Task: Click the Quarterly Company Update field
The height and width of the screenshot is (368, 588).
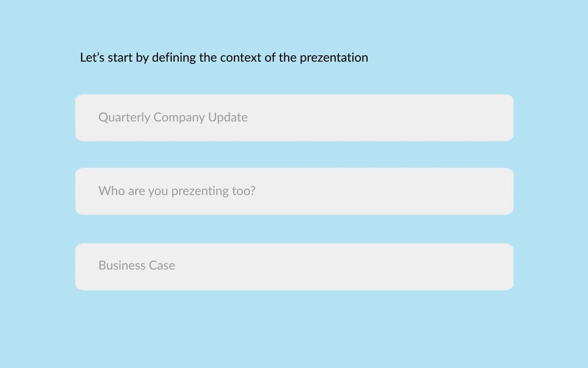Action: point(295,118)
